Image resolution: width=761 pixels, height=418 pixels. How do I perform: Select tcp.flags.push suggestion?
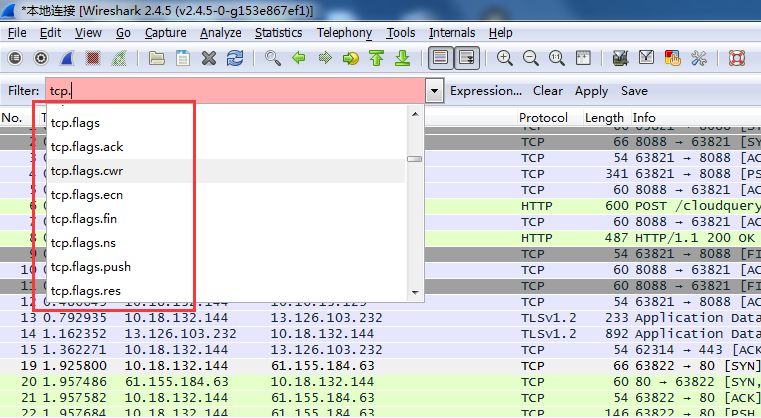(226, 267)
